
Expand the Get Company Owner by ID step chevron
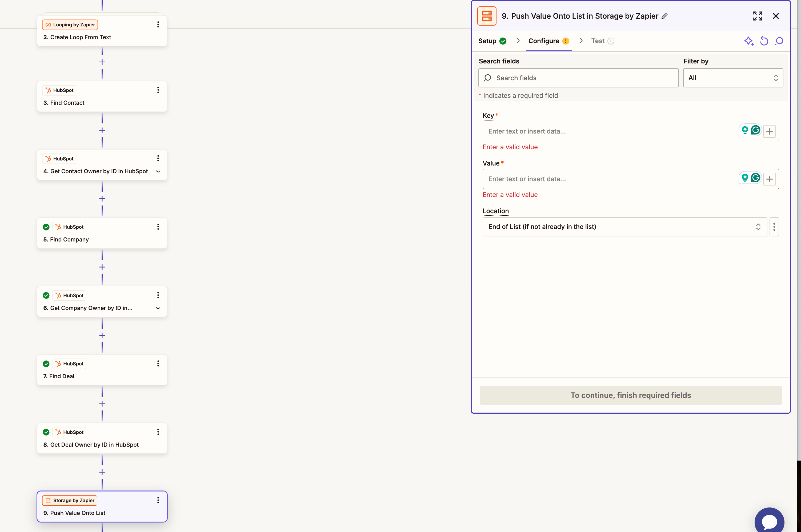[x=158, y=308]
